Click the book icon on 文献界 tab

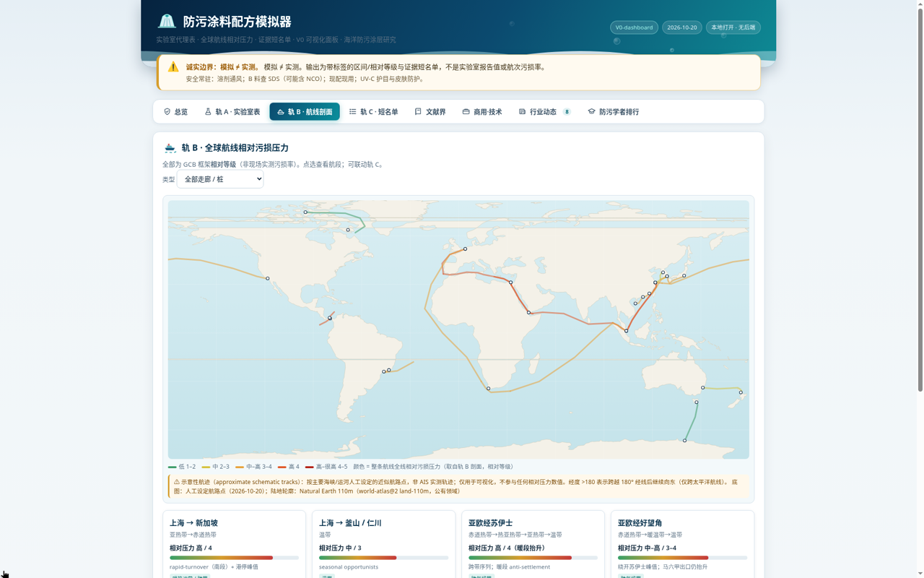click(418, 112)
